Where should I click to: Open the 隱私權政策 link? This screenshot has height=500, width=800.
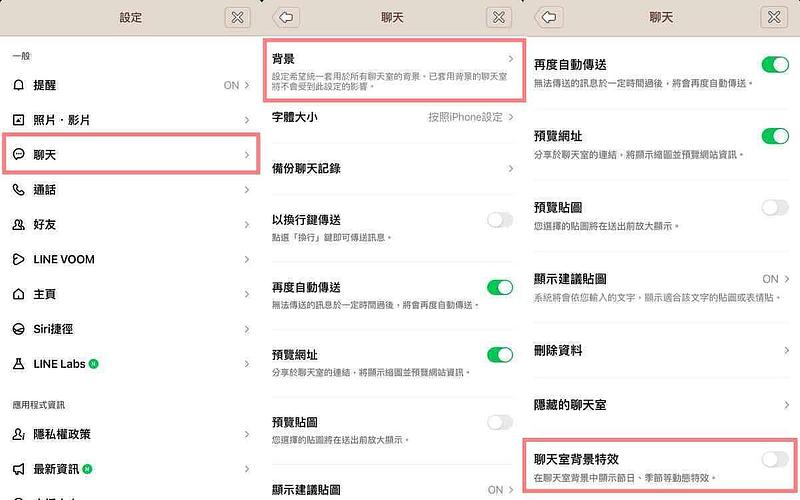(x=130, y=434)
